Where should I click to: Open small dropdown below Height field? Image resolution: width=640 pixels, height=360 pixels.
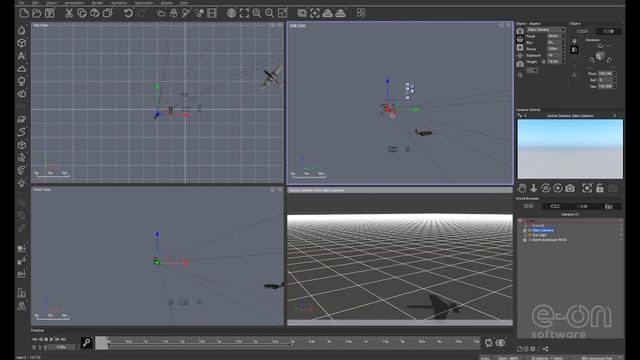(x=532, y=70)
